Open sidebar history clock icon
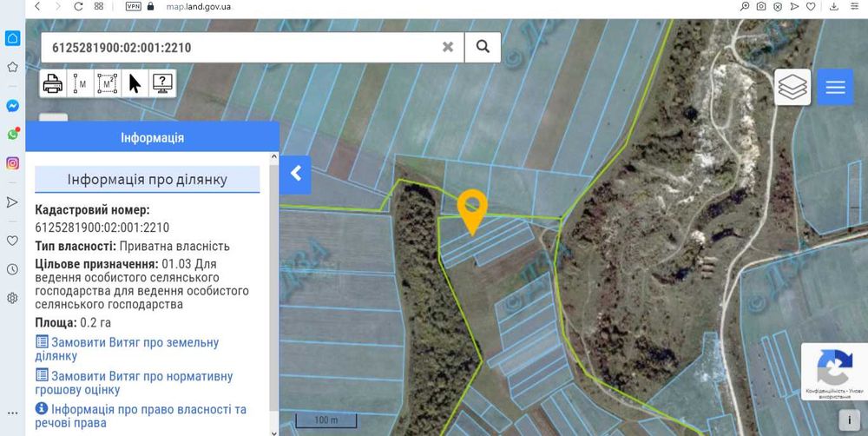The image size is (868, 436). (x=12, y=269)
